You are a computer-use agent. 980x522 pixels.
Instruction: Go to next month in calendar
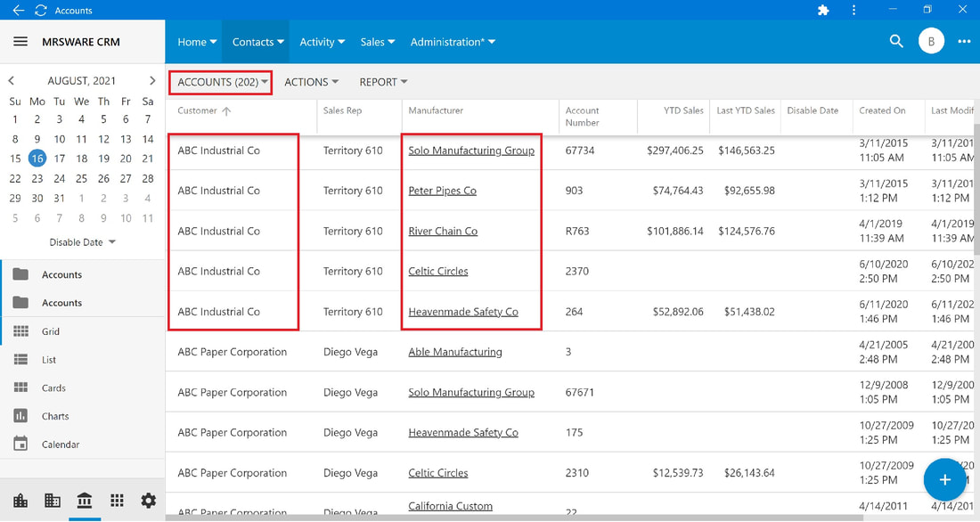pyautogui.click(x=151, y=81)
